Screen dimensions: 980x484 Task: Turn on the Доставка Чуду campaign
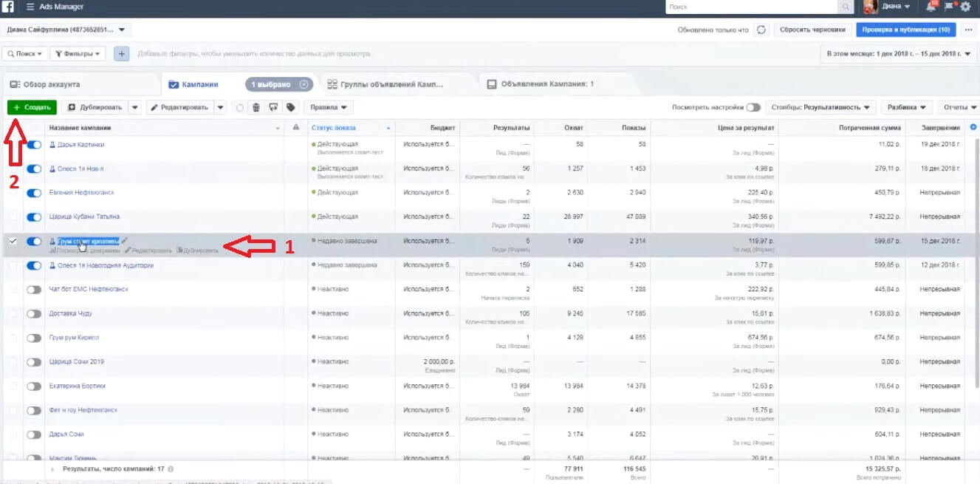pyautogui.click(x=34, y=314)
